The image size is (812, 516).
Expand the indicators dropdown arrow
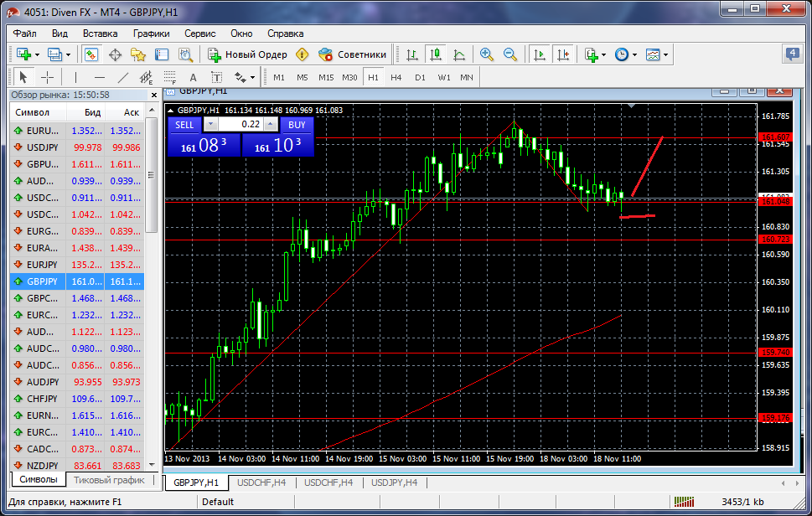pyautogui.click(x=604, y=54)
